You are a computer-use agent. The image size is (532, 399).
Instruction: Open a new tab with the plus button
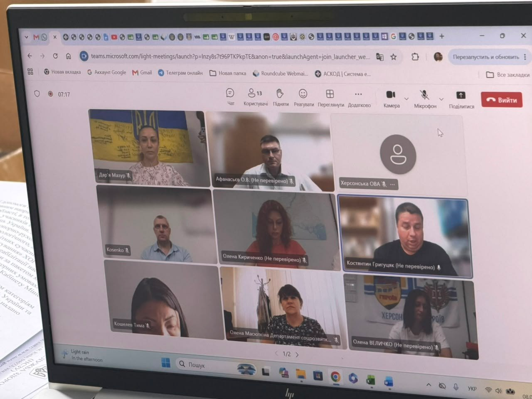442,36
